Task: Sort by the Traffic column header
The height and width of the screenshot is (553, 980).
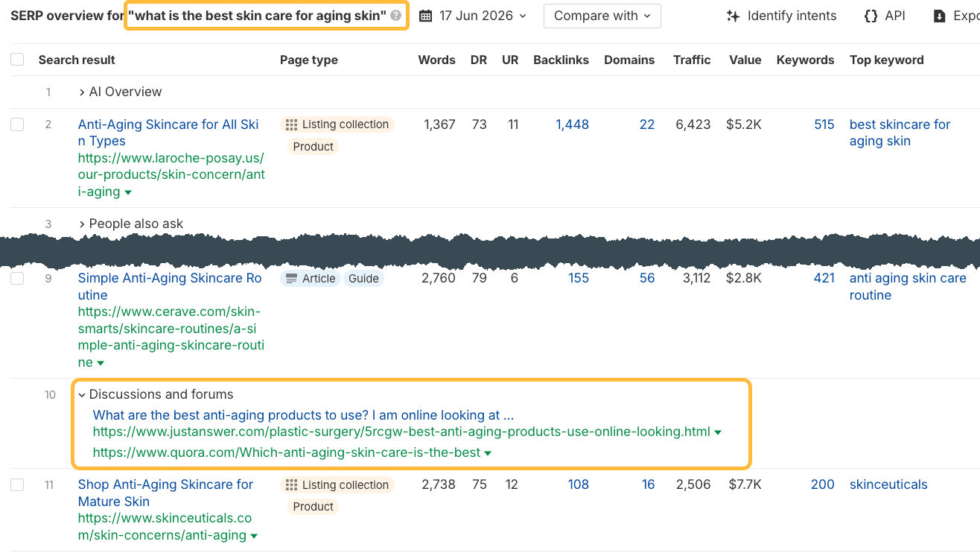Action: pos(692,60)
